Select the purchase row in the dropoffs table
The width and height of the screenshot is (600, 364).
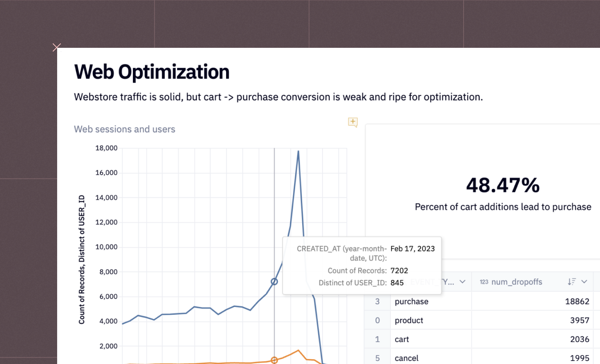click(411, 302)
